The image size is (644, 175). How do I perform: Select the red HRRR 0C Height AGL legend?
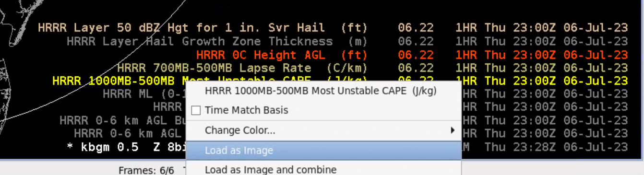click(282, 55)
